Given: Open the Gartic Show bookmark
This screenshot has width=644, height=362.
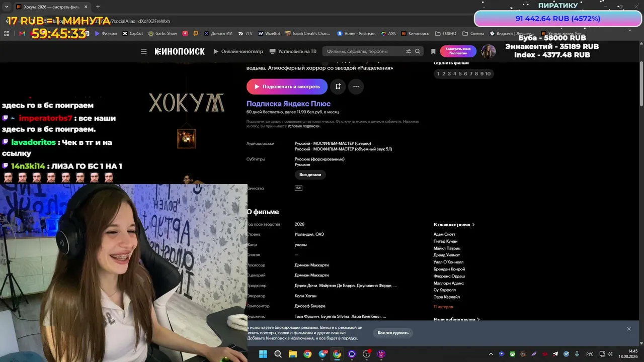Looking at the screenshot, I should click(163, 34).
